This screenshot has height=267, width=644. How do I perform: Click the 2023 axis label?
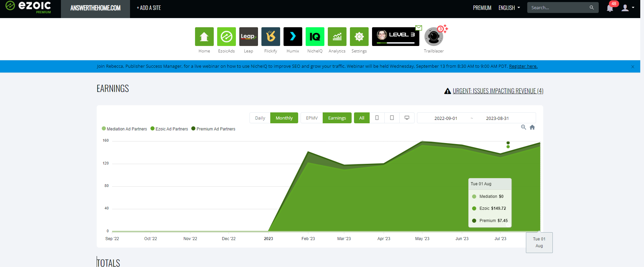[x=269, y=239]
